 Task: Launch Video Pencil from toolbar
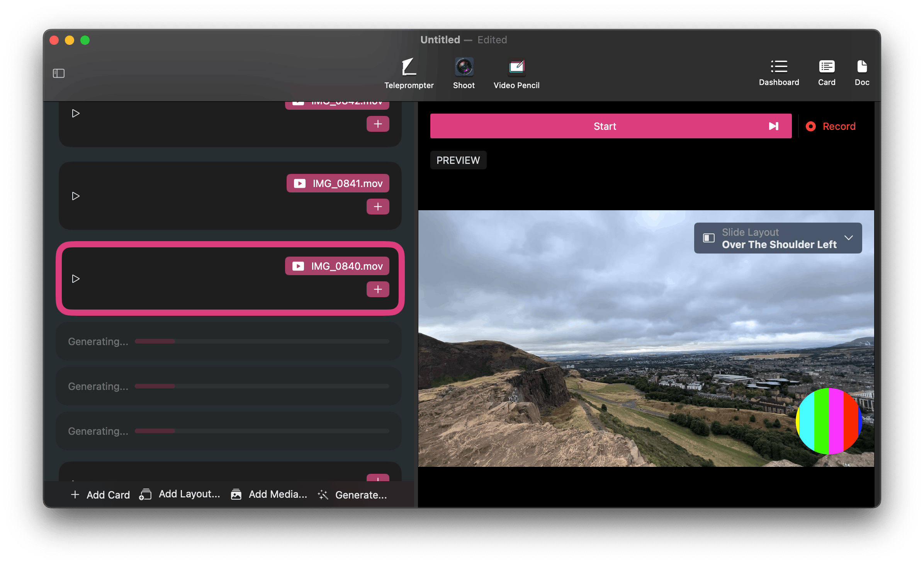[516, 73]
